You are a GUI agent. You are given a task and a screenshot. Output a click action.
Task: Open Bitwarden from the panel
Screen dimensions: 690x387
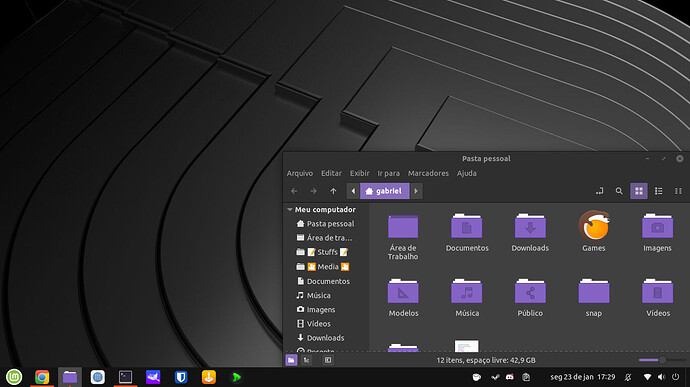click(x=181, y=377)
